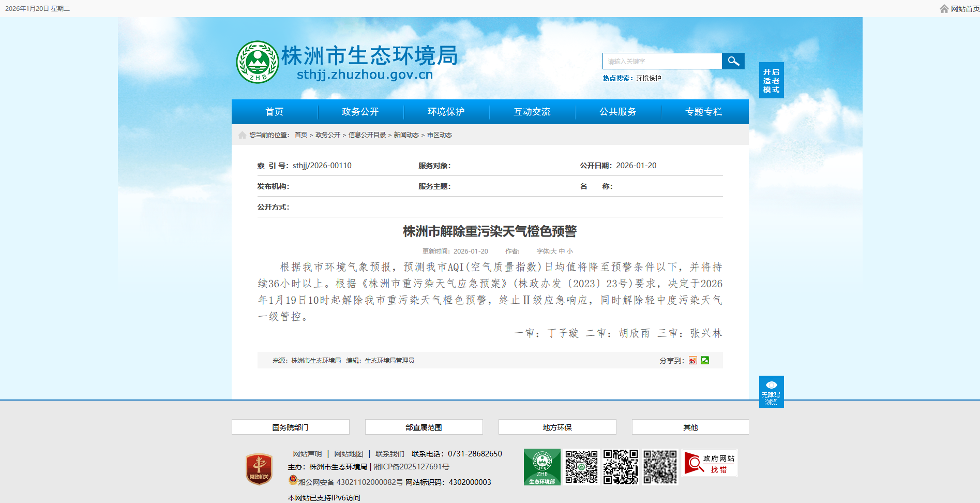Set font size to large (大)
The height and width of the screenshot is (503, 980).
point(554,251)
